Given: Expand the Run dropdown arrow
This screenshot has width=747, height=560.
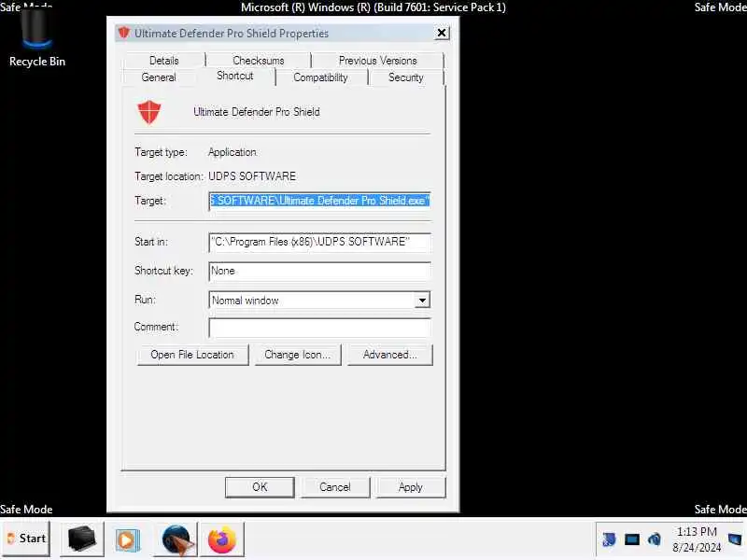Looking at the screenshot, I should (422, 300).
